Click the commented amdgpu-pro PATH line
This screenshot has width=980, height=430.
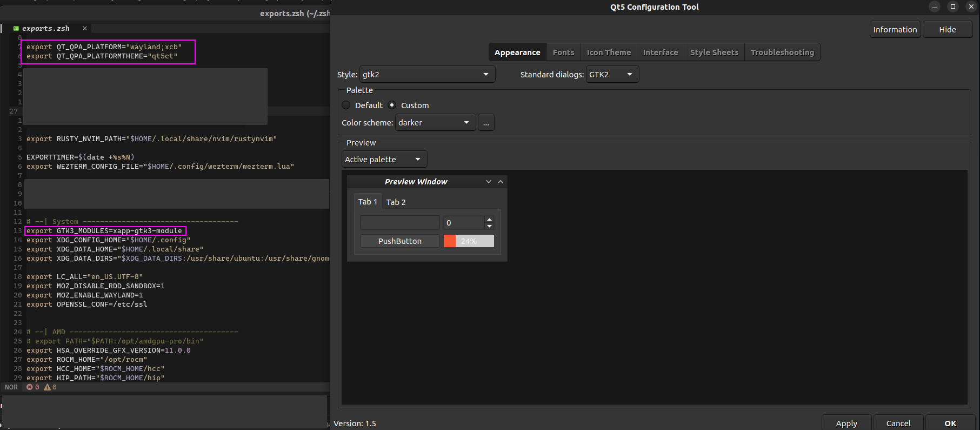(x=115, y=341)
